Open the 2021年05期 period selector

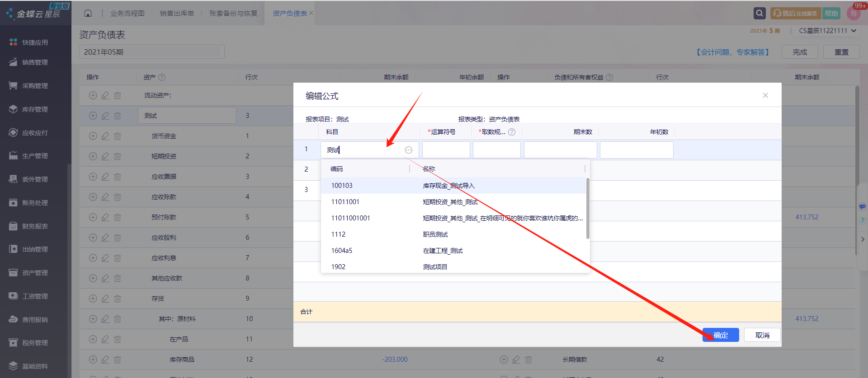pyautogui.click(x=152, y=52)
